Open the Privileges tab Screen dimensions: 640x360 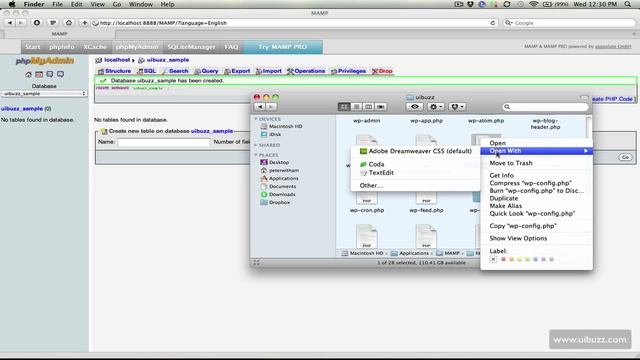(x=348, y=71)
